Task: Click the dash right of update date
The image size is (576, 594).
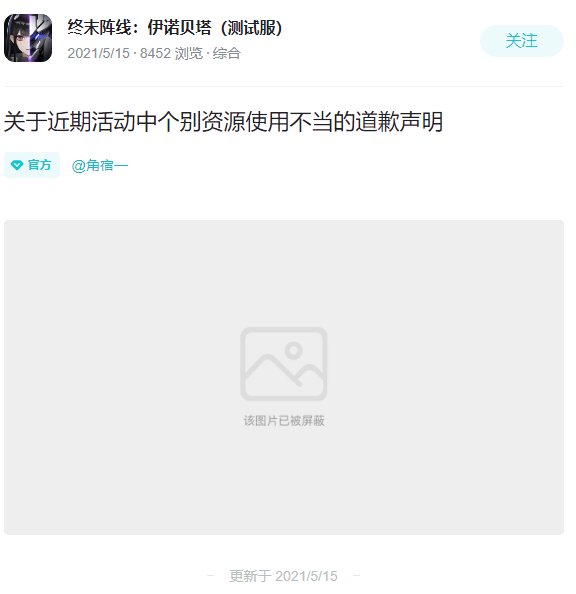Action: [356, 576]
